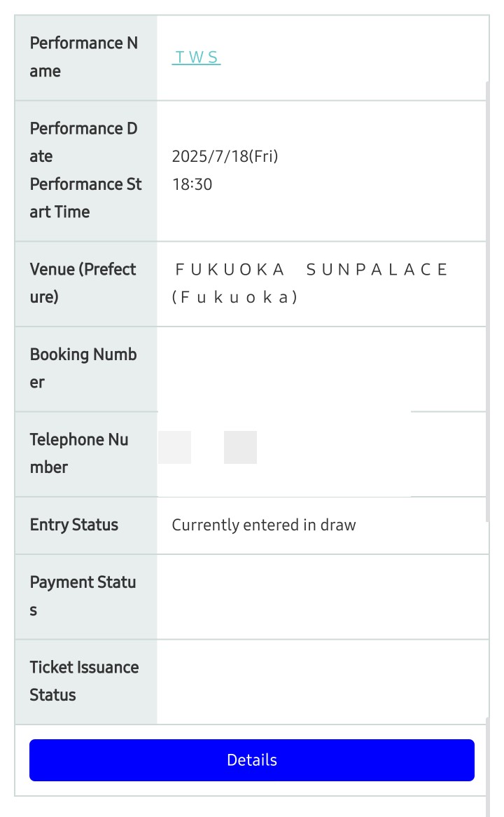Select the Telephone Number label
The image size is (504, 817).
[x=79, y=453]
